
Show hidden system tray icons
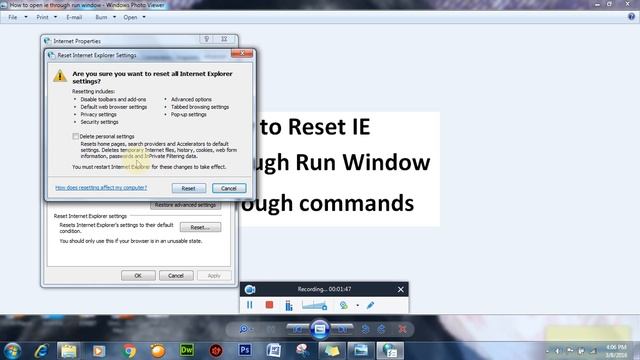(x=547, y=351)
